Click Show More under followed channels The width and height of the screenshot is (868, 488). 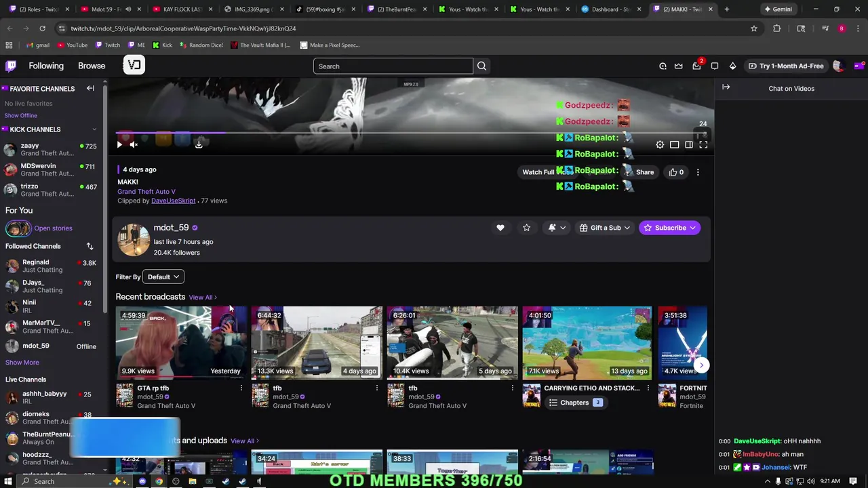pos(22,363)
